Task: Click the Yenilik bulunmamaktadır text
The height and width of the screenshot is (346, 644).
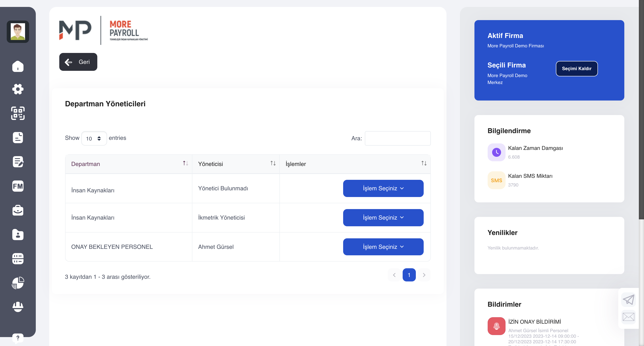Action: click(x=513, y=248)
